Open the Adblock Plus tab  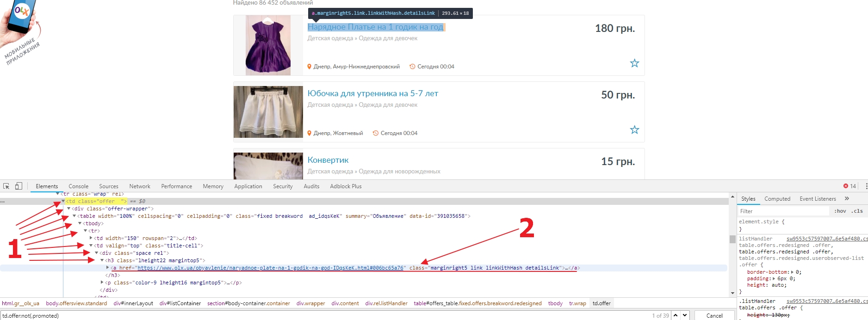pyautogui.click(x=346, y=186)
